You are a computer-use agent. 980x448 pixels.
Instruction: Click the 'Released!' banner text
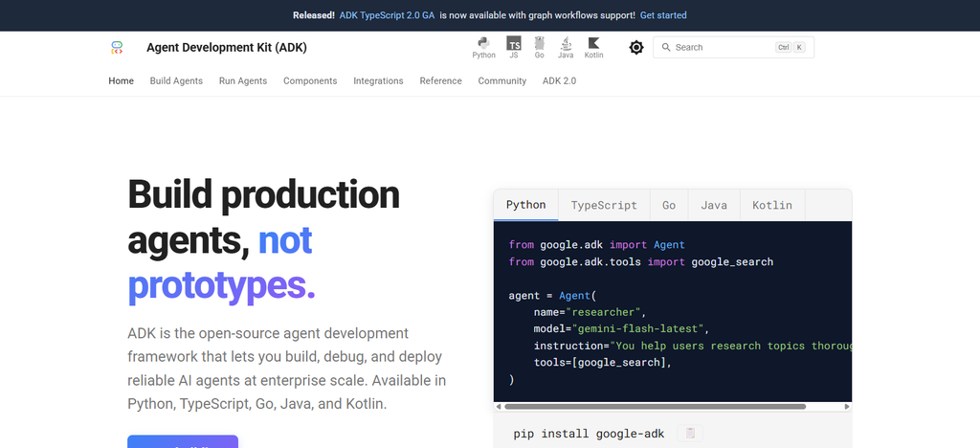click(x=314, y=15)
